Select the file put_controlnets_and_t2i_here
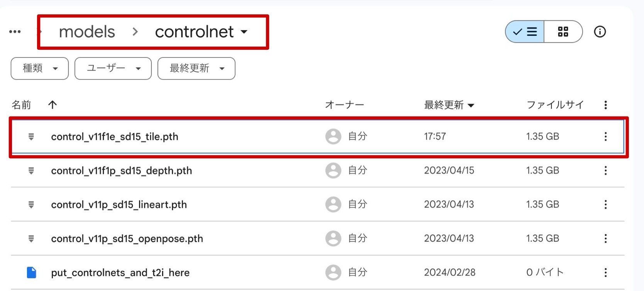 (120, 272)
